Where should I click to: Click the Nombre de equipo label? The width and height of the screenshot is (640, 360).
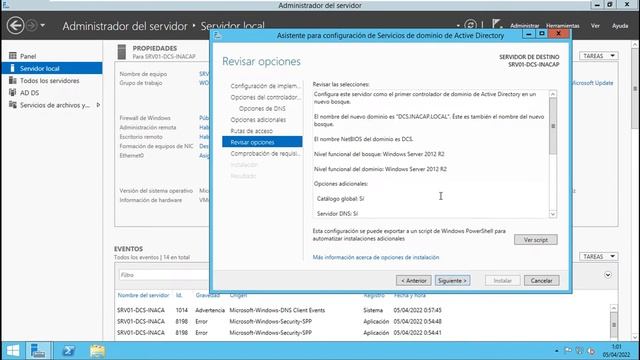(x=143, y=74)
